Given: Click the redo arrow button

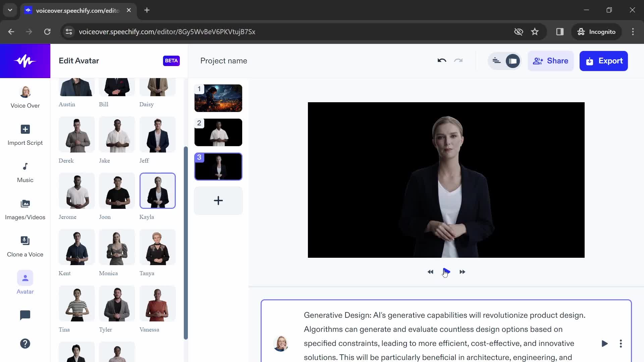Looking at the screenshot, I should coord(458,61).
